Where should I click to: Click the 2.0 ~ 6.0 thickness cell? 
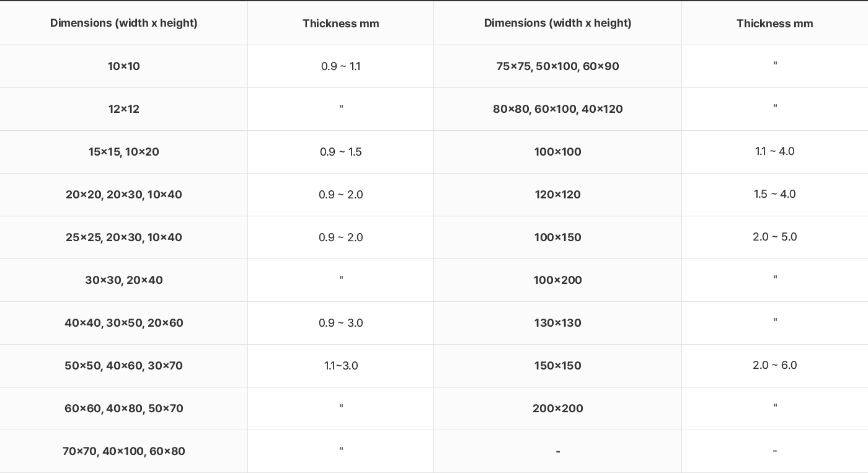click(x=774, y=366)
